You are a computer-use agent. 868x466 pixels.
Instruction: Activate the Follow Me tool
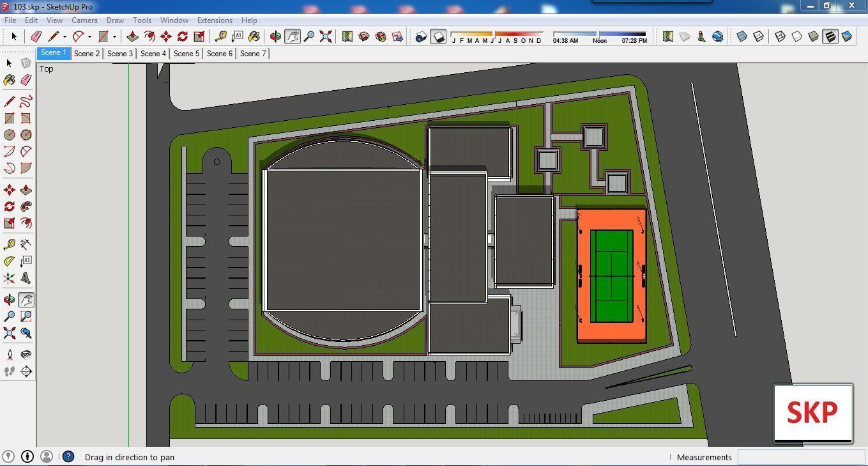[26, 206]
